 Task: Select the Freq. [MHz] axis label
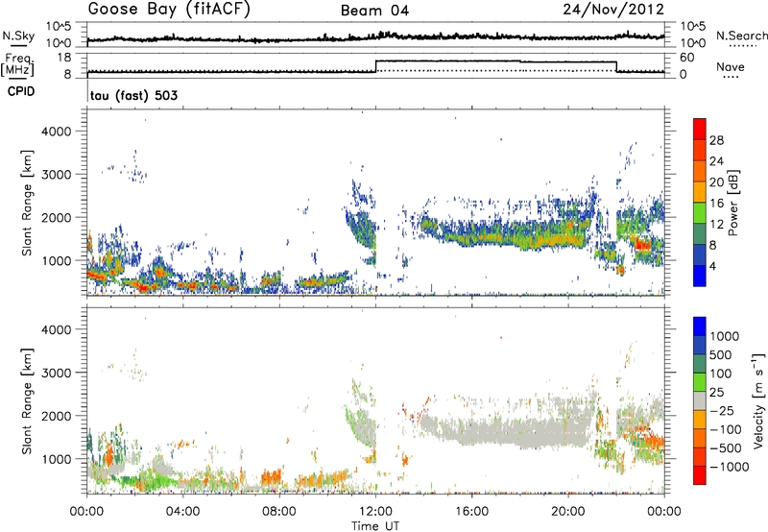(x=17, y=64)
